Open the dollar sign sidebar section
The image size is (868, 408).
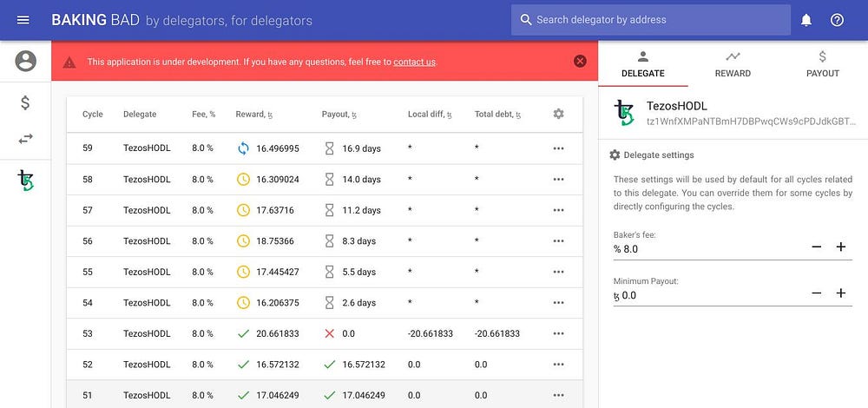(25, 103)
